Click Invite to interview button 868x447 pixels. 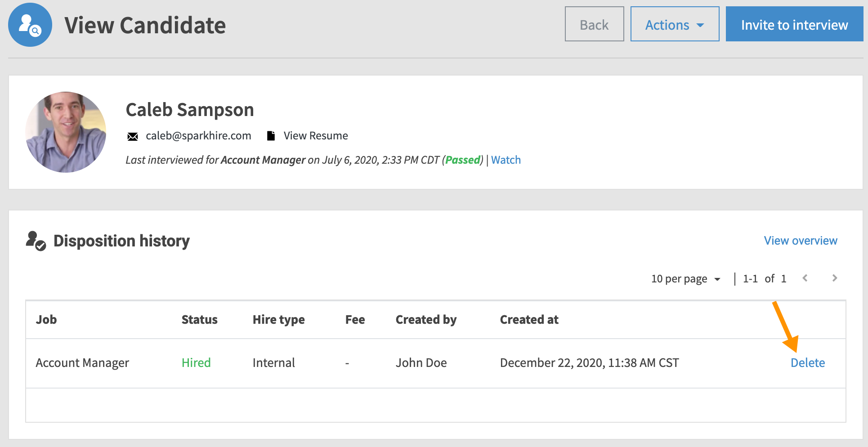[794, 24]
